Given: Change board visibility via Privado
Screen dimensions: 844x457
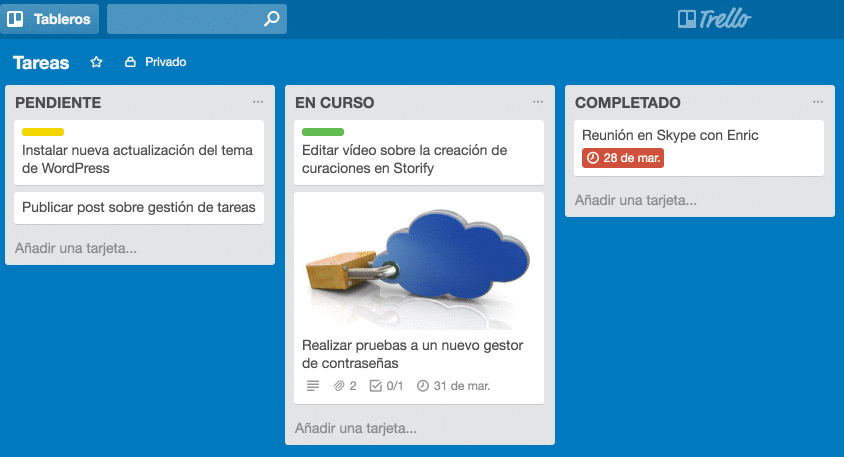Looking at the screenshot, I should (x=156, y=62).
